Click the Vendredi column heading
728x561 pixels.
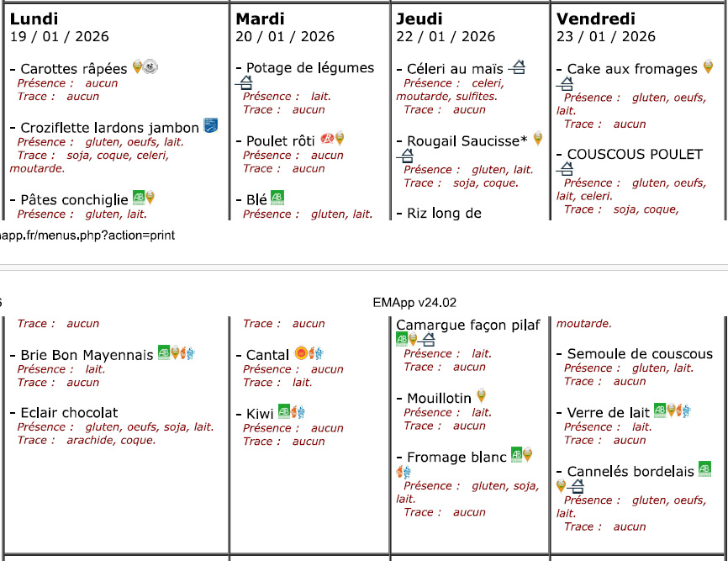tap(595, 19)
